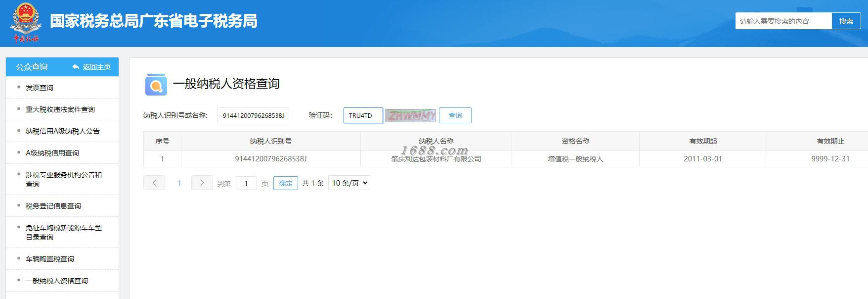Click the 国家税务总局广东省电子税务局 title

pyautogui.click(x=154, y=21)
